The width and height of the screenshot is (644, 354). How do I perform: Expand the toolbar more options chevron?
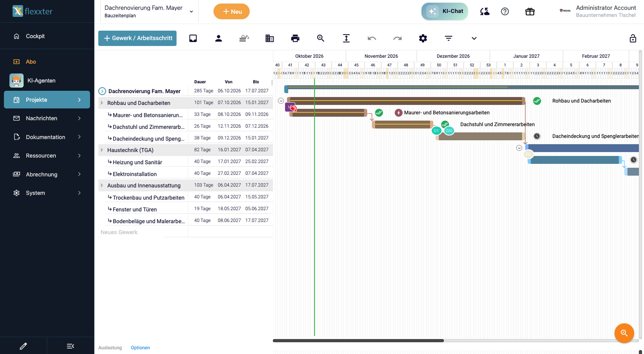point(474,38)
